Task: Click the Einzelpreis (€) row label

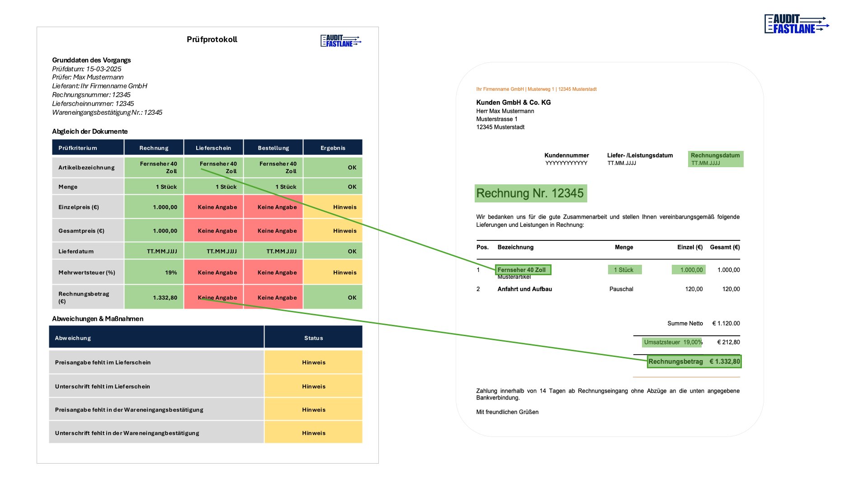Action: click(88, 207)
